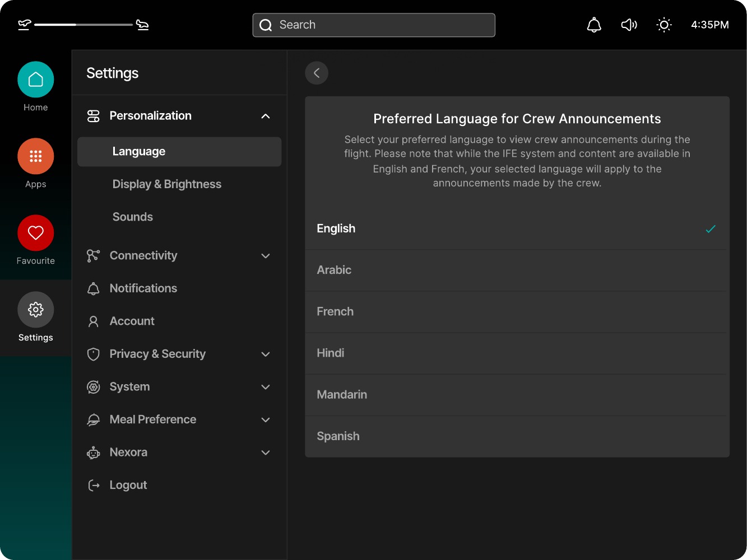Click the volume speaker icon

coord(629,25)
